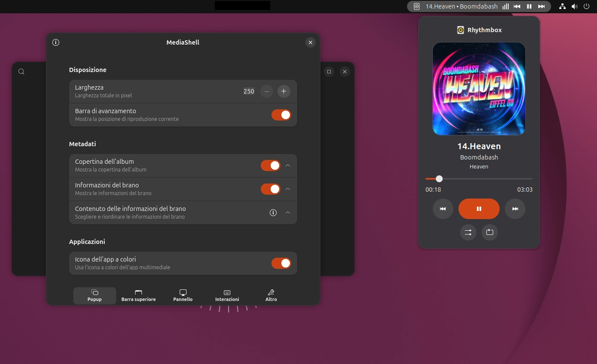597x364 pixels.
Task: Open the network icon in system tray
Action: coord(563,6)
